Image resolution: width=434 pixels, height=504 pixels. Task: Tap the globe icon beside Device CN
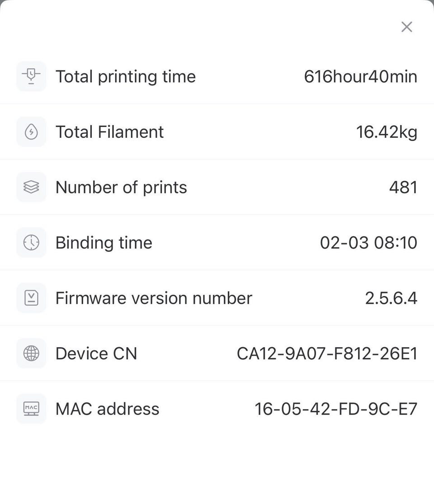point(31,353)
